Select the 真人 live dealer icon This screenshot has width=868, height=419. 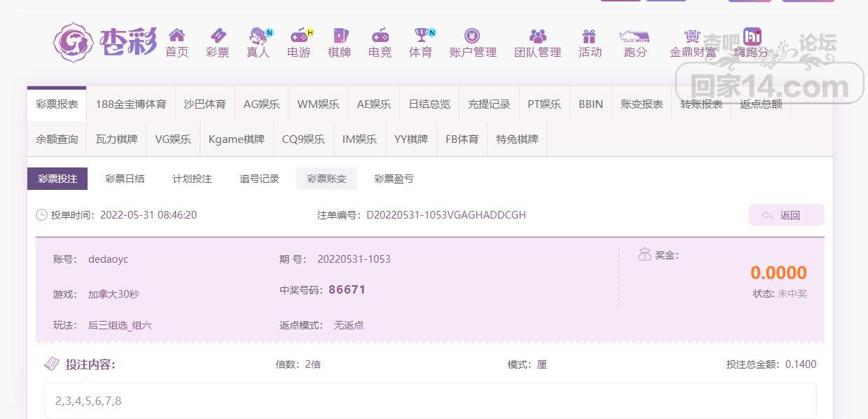pos(258,36)
